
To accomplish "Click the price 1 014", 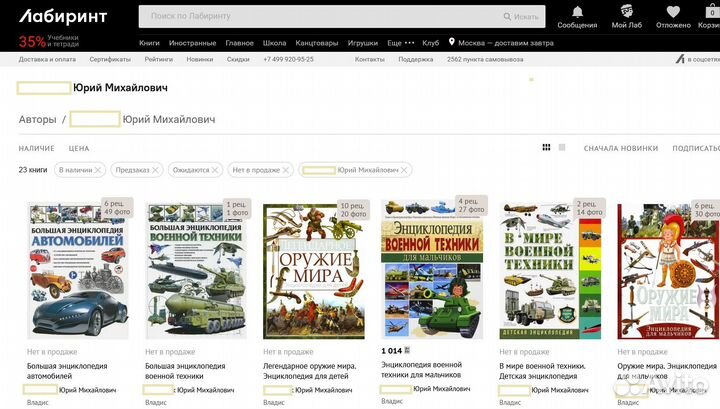I will [395, 351].
